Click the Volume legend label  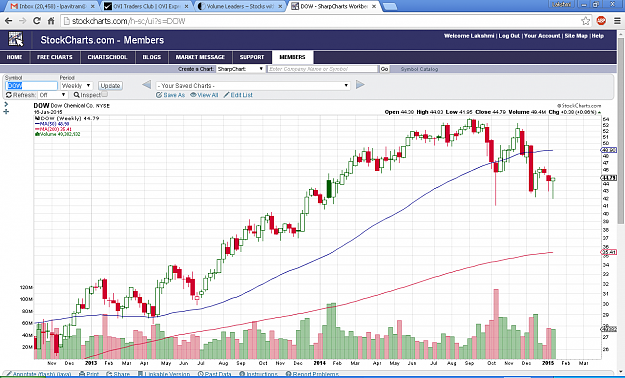(x=58, y=134)
